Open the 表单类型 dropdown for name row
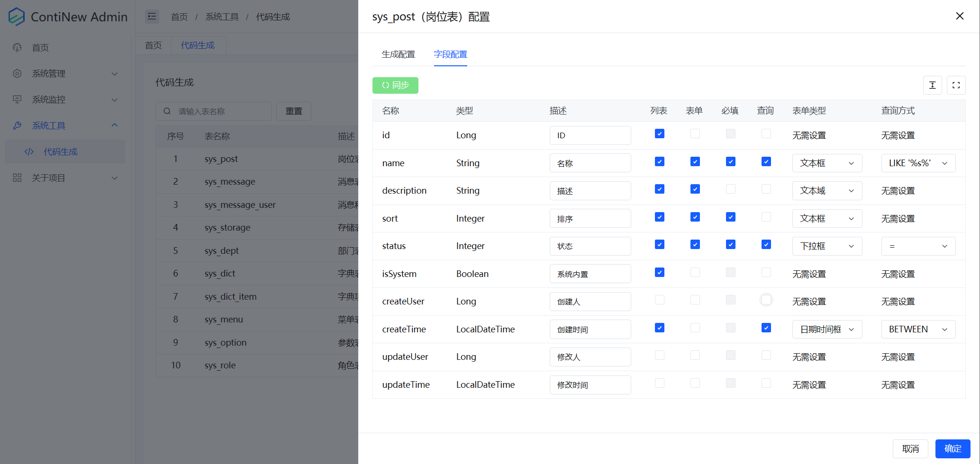 827,163
